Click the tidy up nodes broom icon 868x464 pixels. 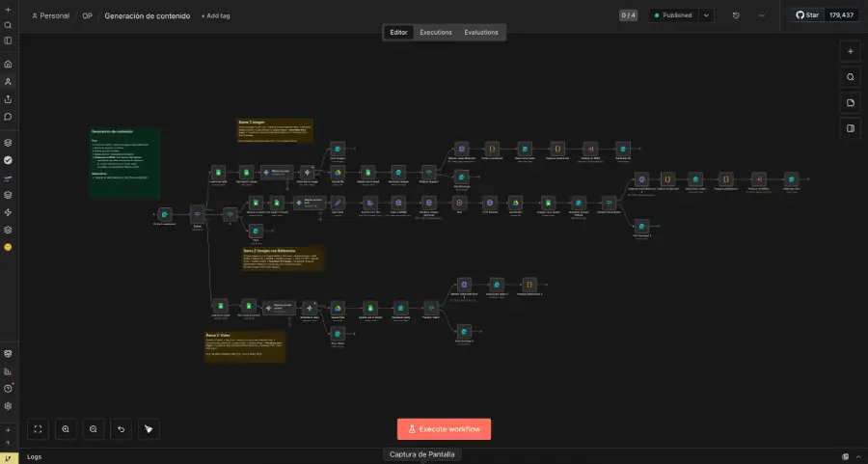click(149, 428)
